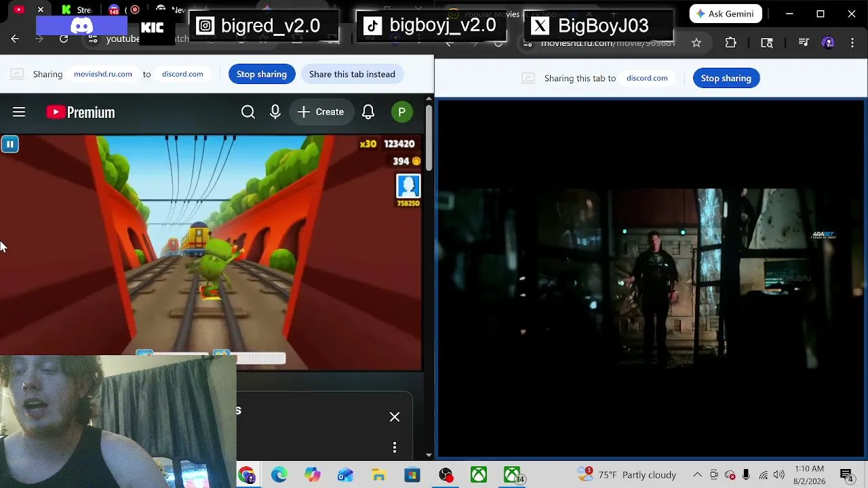This screenshot has height=488, width=868.
Task: Open OBS Studio from the taskbar
Action: pyautogui.click(x=446, y=475)
